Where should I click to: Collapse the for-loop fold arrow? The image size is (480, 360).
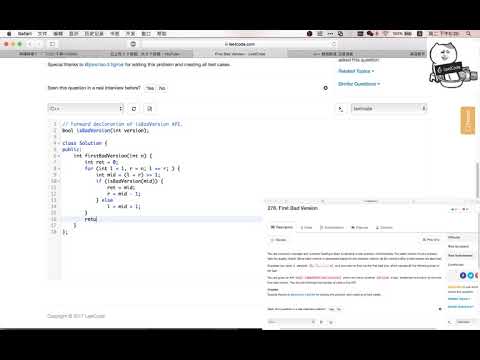[59, 168]
